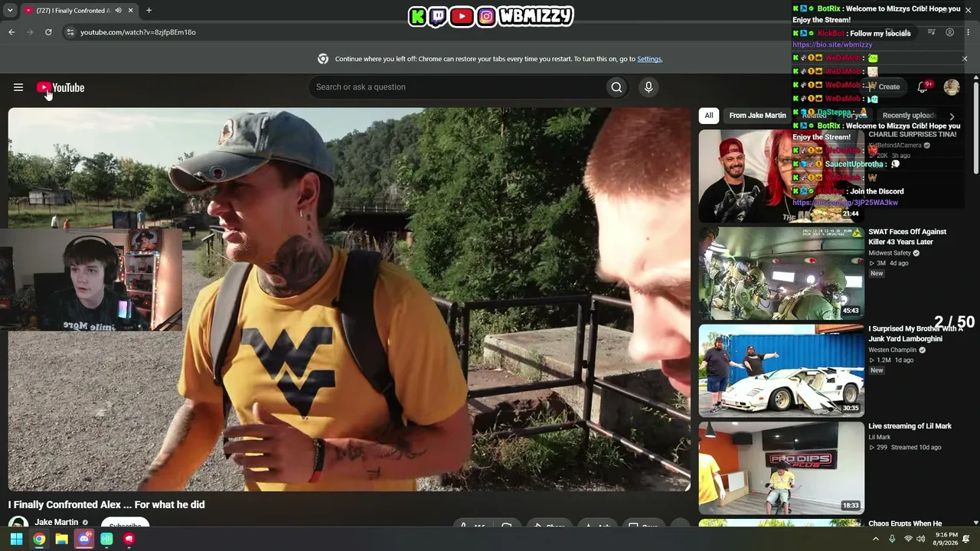Open SWAT Faces Off Against Killer title
Screen dimensions: 980x551
(x=907, y=237)
